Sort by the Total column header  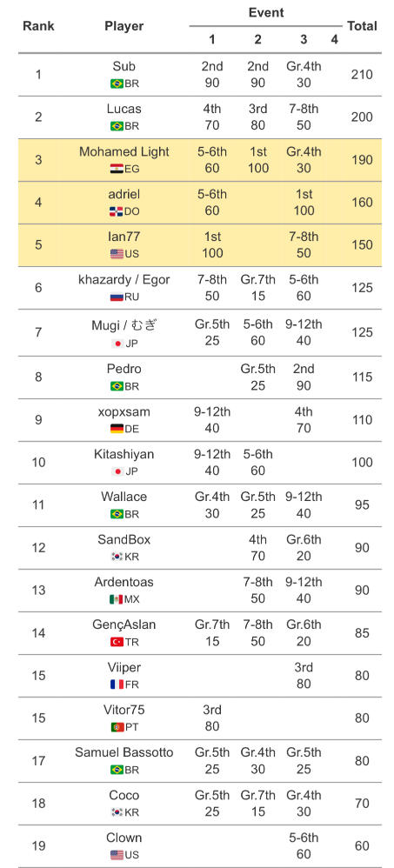(x=362, y=26)
